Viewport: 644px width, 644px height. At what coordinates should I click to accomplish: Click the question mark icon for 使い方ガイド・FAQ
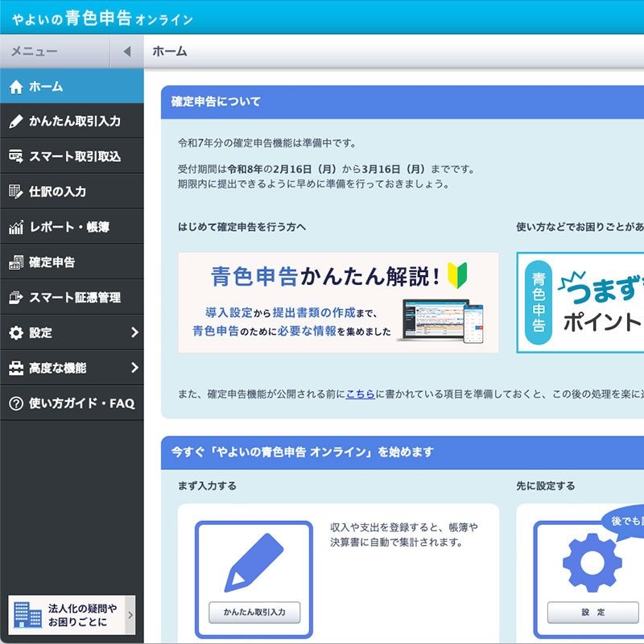pyautogui.click(x=16, y=403)
